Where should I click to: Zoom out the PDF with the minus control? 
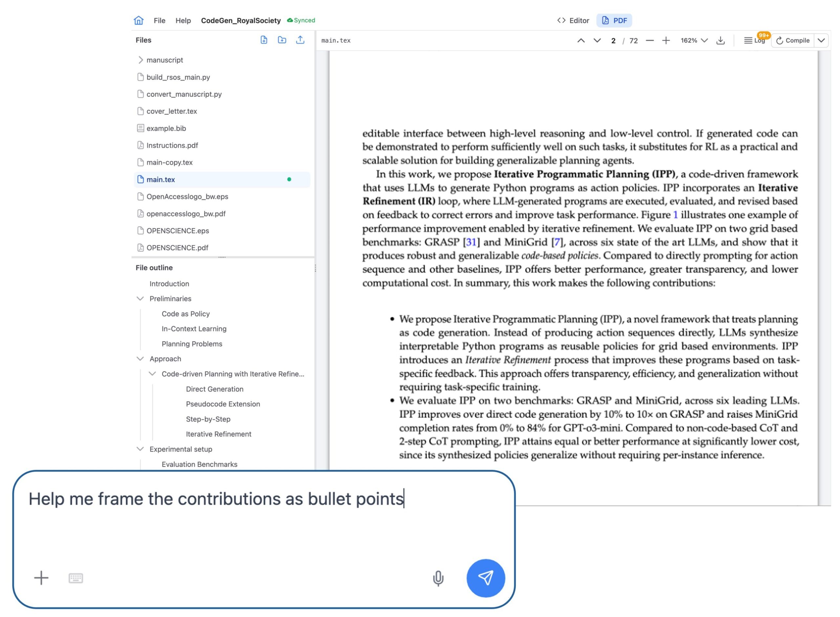click(x=650, y=40)
